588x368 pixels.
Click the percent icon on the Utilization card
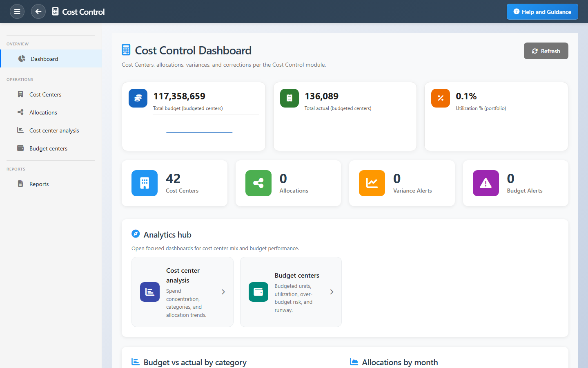pyautogui.click(x=441, y=98)
